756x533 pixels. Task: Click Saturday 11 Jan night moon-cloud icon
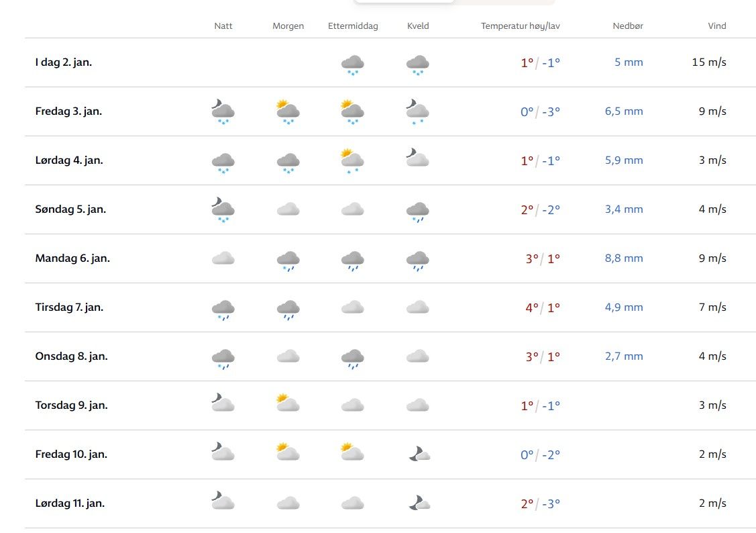point(223,501)
